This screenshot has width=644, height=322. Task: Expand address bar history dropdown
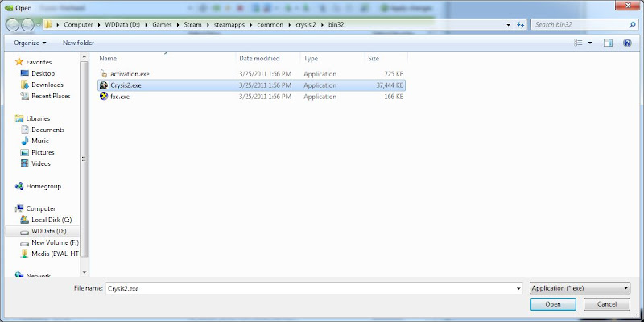click(x=509, y=25)
